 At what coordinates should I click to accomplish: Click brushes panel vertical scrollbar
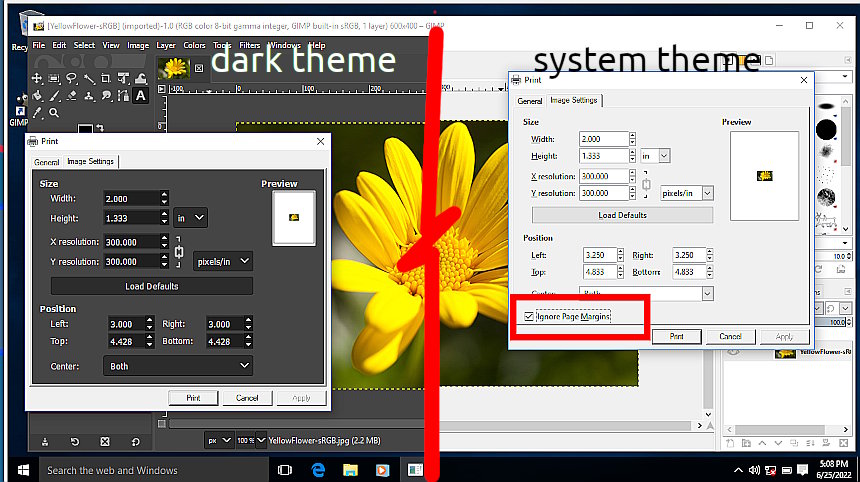pos(845,165)
